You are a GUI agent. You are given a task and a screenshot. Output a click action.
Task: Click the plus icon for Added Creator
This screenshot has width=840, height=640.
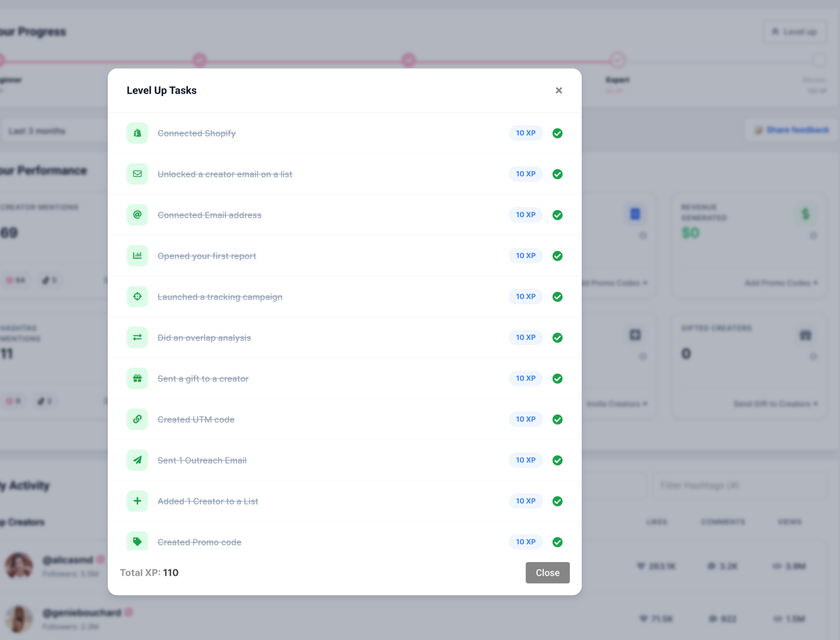[137, 501]
